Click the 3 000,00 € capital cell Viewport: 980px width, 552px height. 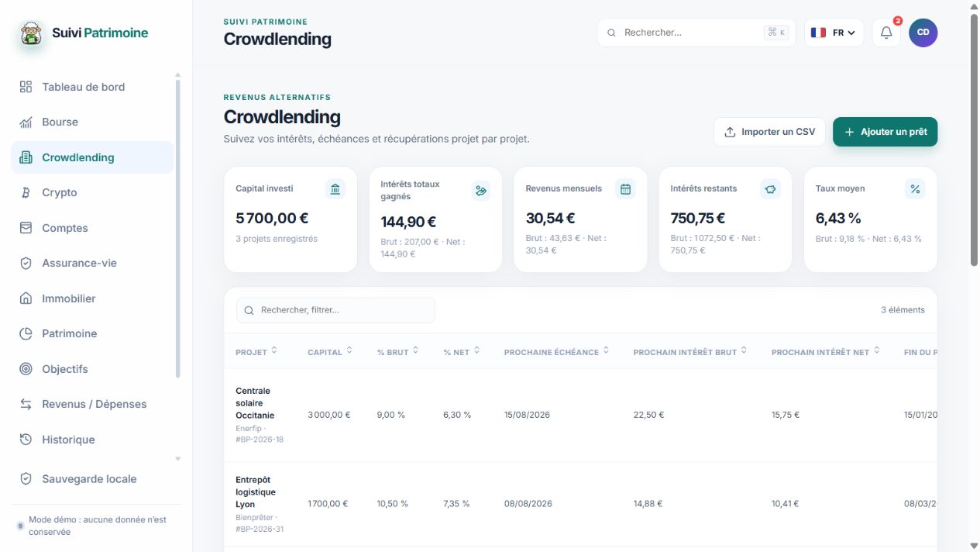(x=329, y=415)
